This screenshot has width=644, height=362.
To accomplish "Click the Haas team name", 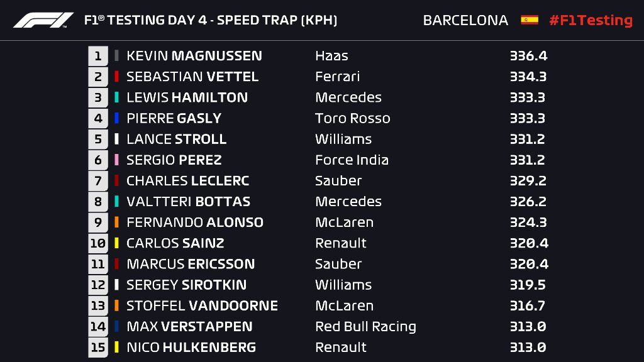I will [331, 56].
